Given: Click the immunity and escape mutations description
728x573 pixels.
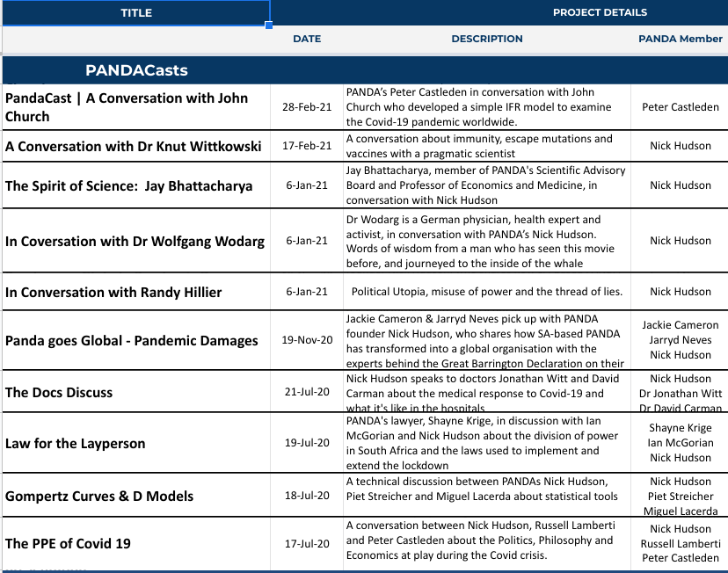Looking at the screenshot, I should [487, 146].
